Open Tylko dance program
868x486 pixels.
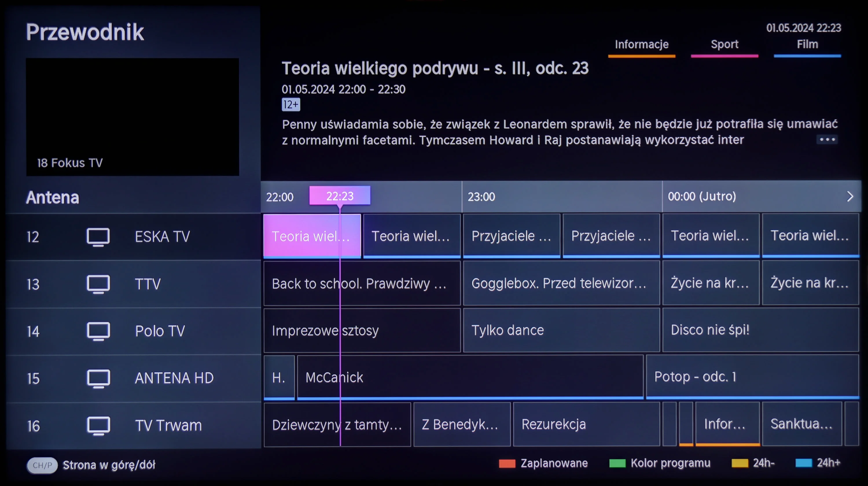pyautogui.click(x=561, y=330)
